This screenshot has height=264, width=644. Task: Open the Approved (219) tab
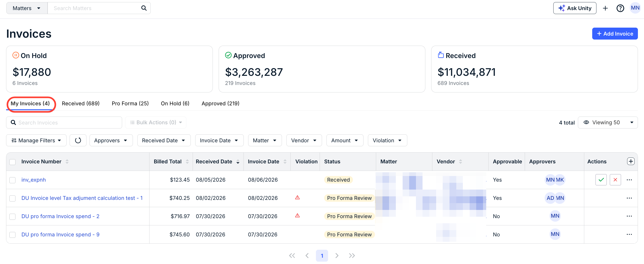220,103
